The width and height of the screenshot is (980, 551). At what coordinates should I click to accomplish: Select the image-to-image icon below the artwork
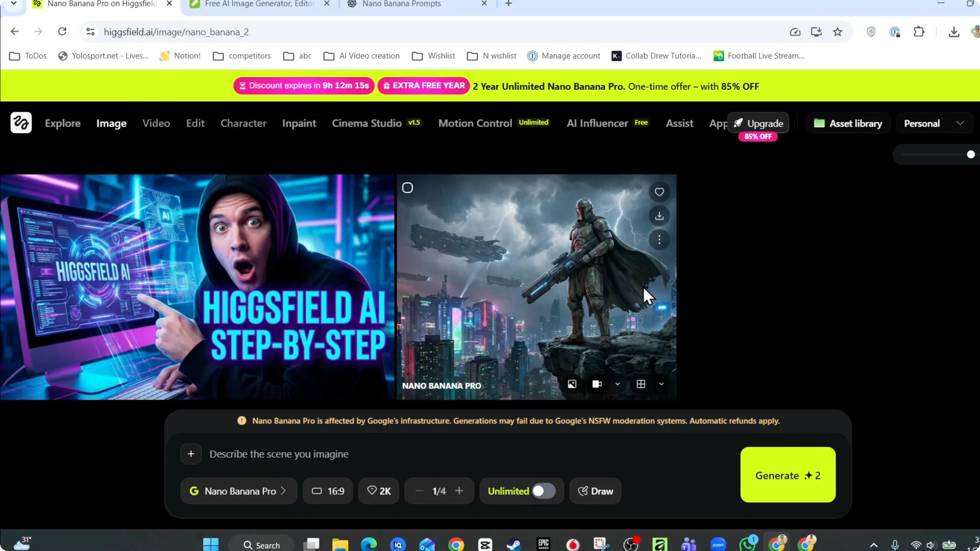pos(571,384)
